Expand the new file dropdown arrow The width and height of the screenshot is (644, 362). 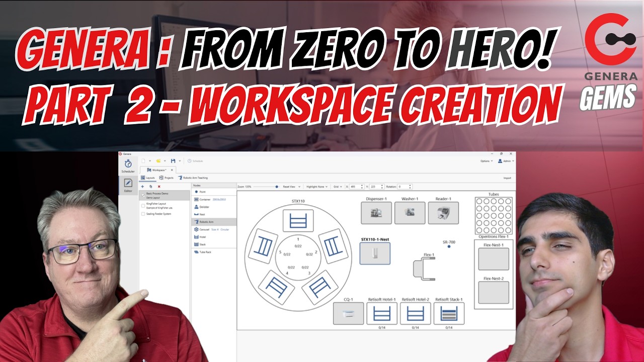click(150, 161)
